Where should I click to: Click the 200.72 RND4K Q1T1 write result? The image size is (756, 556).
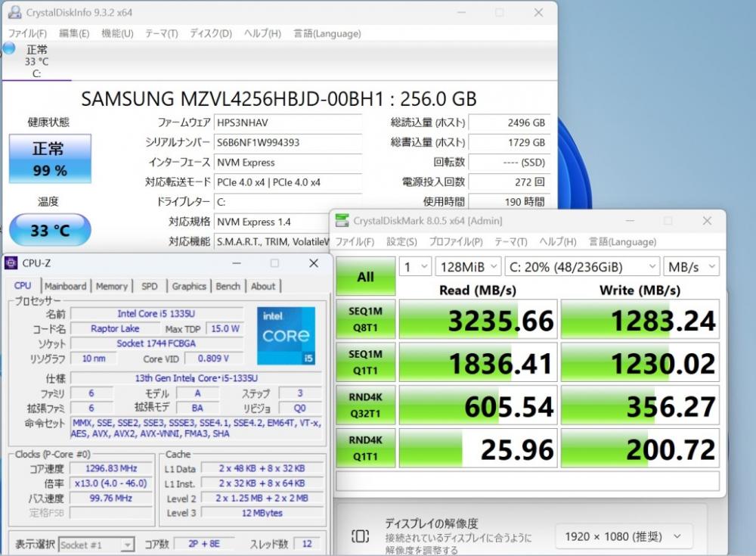point(640,448)
